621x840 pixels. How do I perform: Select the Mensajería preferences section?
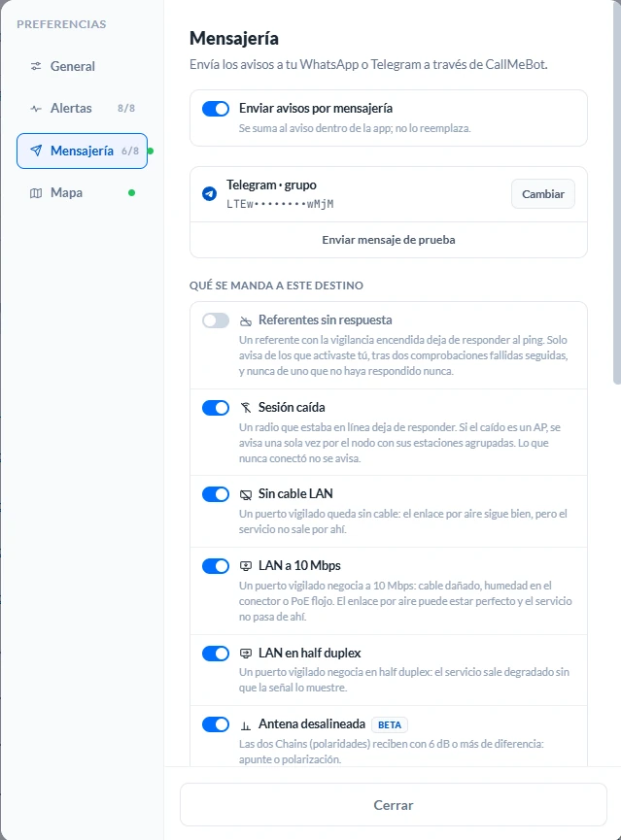(x=82, y=151)
